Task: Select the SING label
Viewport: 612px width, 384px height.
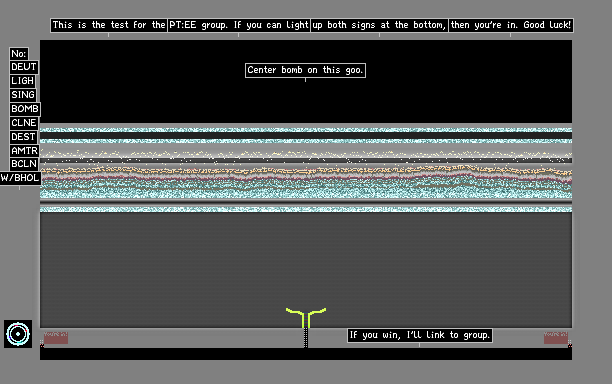Action: [23, 95]
